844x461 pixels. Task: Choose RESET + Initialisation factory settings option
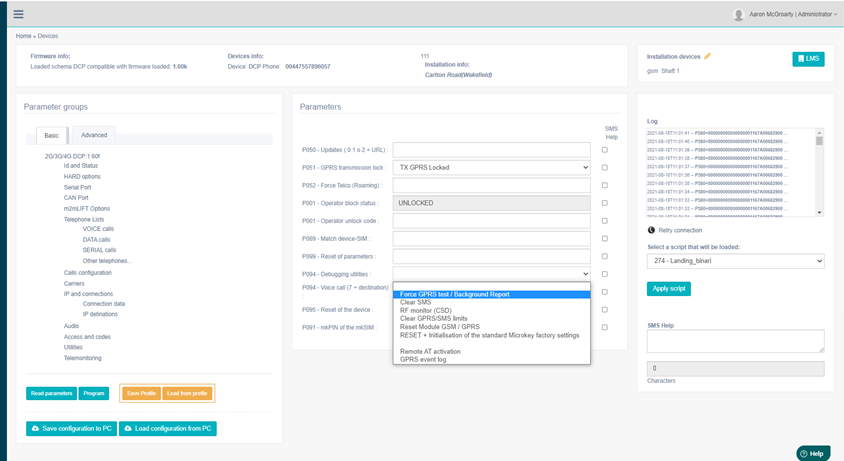(491, 335)
